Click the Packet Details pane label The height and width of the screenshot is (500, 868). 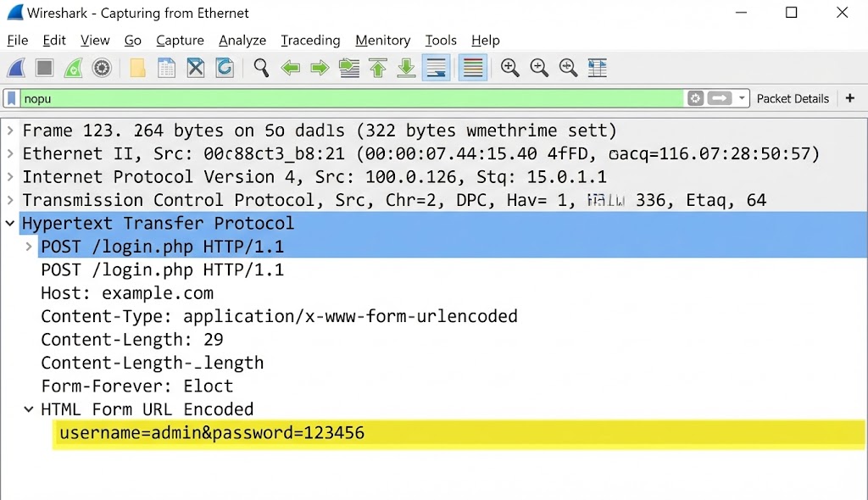(x=793, y=97)
